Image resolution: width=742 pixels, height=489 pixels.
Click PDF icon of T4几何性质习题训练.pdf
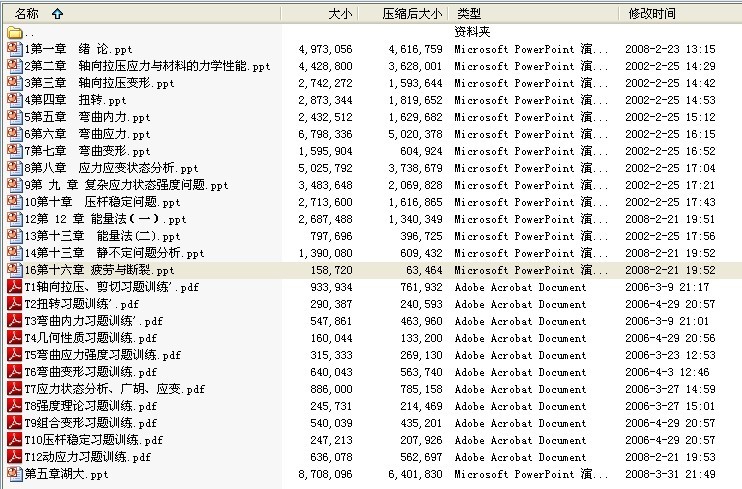[15, 338]
